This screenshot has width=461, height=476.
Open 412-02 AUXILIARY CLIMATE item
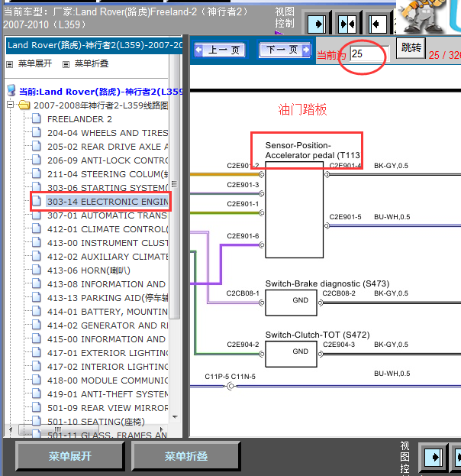point(108,257)
